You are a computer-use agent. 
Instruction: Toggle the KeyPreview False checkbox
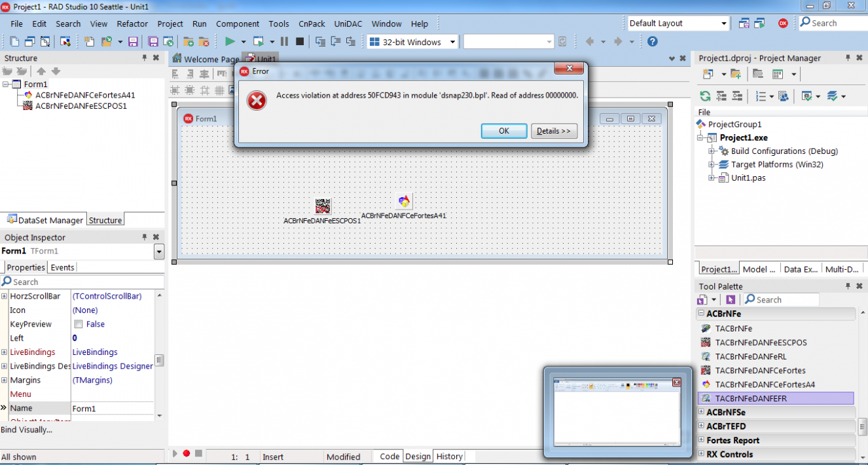pyautogui.click(x=79, y=324)
